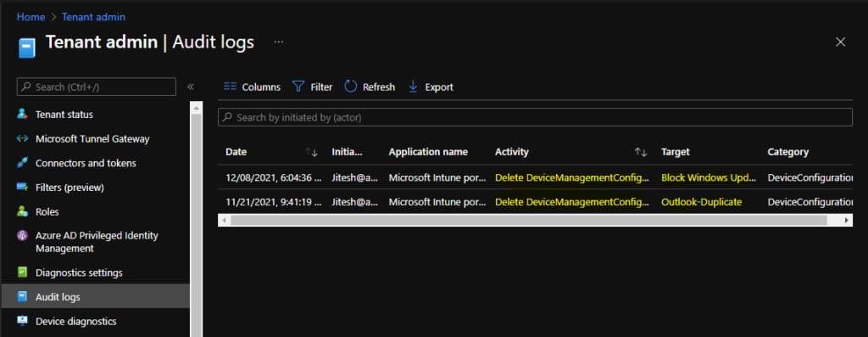Go to Tenant admin breadcrumb link
Screen dimensions: 868x337
(93, 17)
